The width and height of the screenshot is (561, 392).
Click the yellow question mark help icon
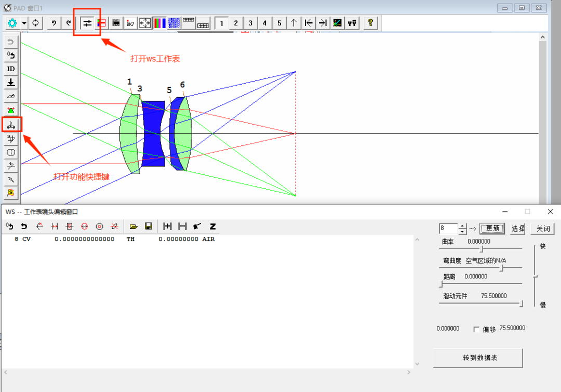[370, 23]
